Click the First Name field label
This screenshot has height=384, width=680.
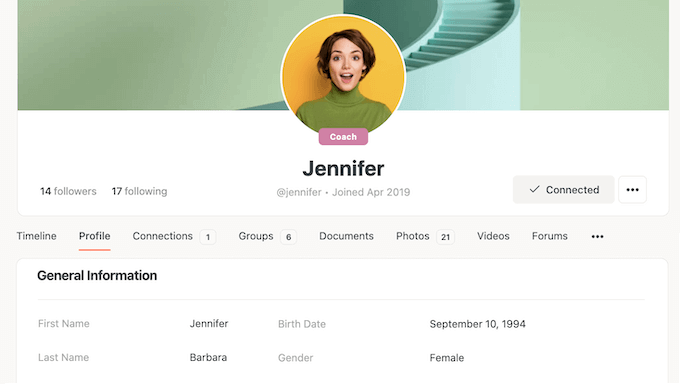pyautogui.click(x=64, y=324)
